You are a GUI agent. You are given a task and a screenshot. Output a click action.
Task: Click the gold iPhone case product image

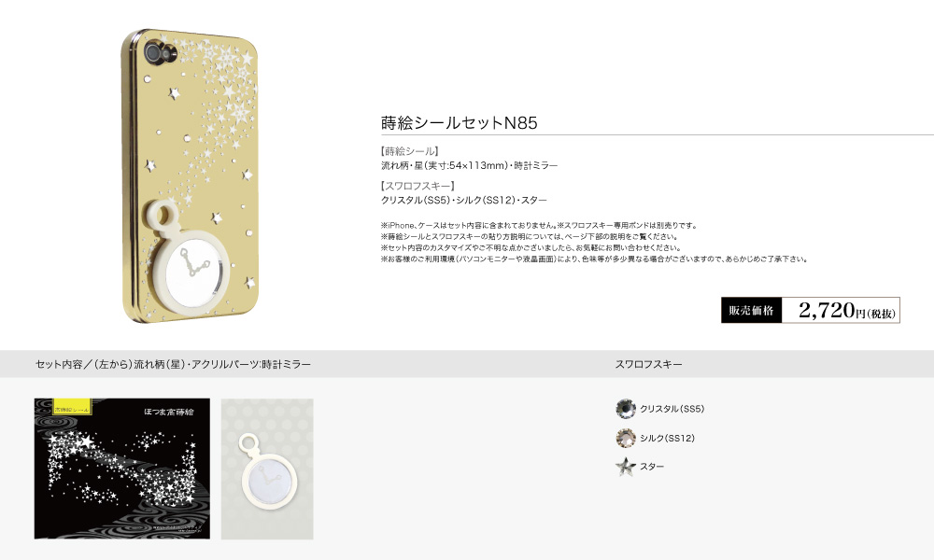point(191,176)
